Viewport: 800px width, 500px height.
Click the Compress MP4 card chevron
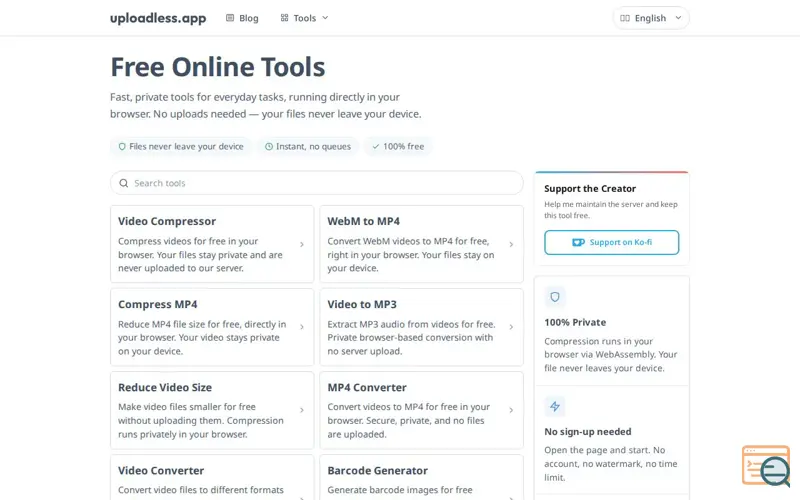[x=302, y=327]
